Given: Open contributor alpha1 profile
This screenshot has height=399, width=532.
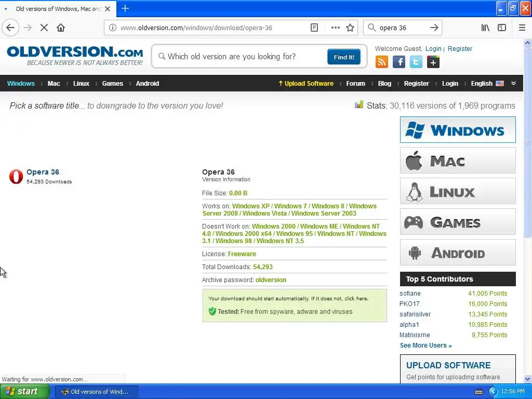Looking at the screenshot, I should (409, 324).
